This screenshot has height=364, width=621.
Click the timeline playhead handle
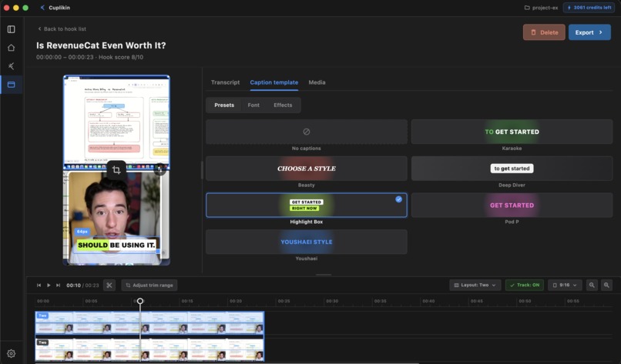pos(139,301)
